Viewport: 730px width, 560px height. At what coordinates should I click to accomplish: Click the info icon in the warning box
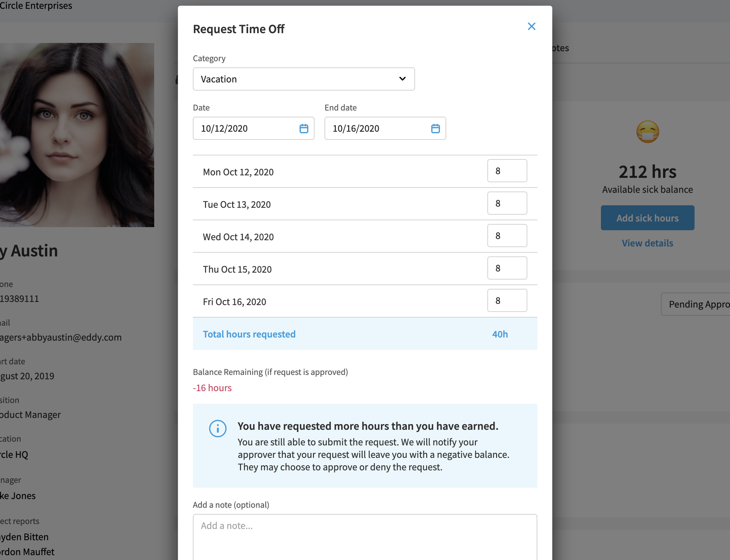coord(218,428)
